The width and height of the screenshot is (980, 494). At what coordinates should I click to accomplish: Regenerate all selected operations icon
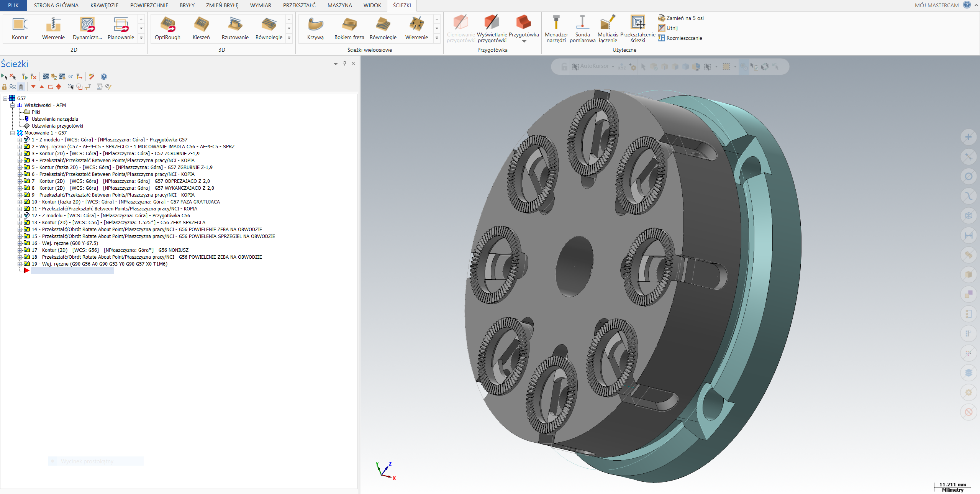click(25, 77)
